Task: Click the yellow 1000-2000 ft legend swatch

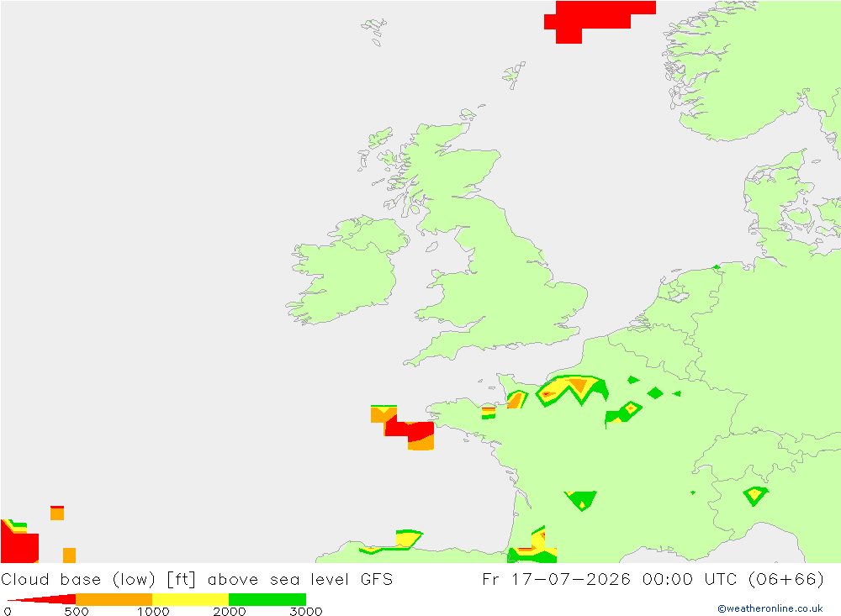Action: point(190,599)
